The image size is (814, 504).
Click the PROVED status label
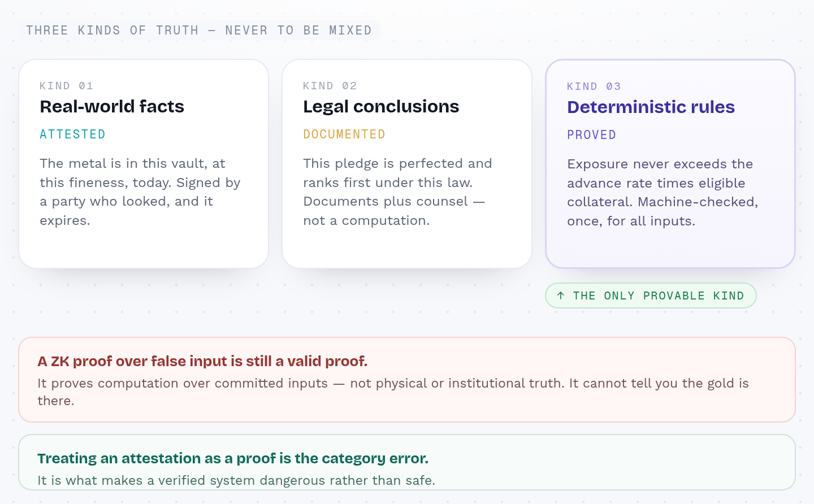point(592,135)
